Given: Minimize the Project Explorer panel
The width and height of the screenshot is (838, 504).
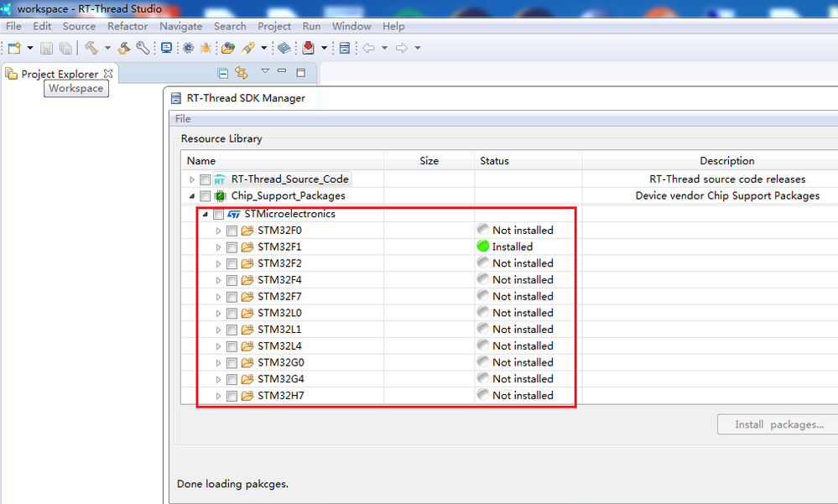Looking at the screenshot, I should [282, 70].
